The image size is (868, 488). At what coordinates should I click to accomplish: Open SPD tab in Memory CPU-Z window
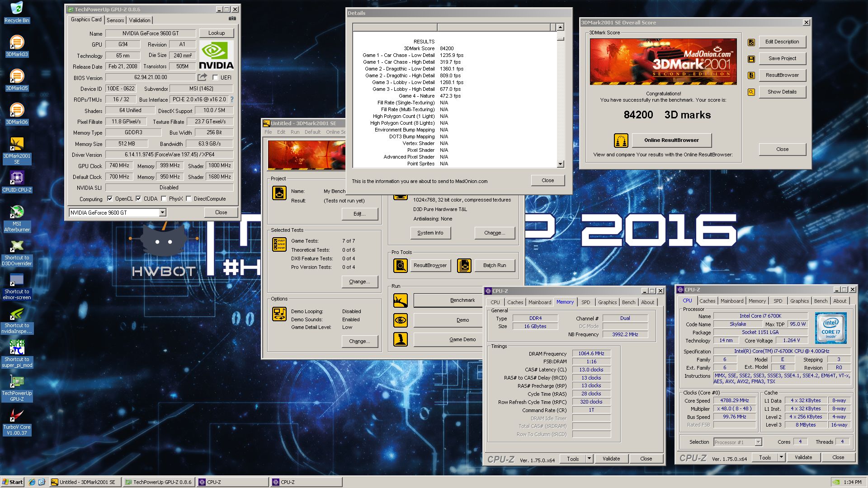click(585, 302)
